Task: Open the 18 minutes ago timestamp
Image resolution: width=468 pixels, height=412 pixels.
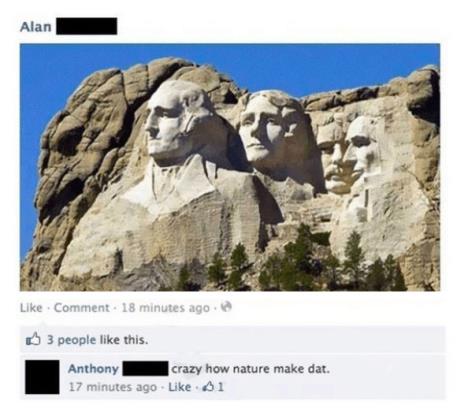Action: click(x=166, y=308)
